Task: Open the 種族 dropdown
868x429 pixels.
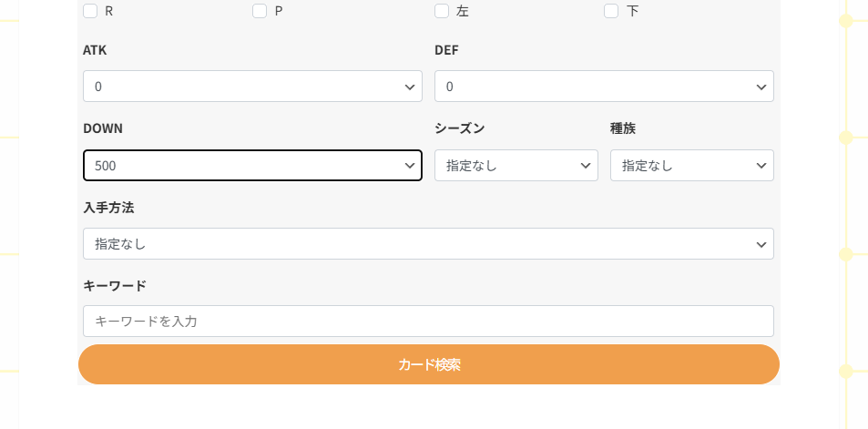Action: (691, 166)
